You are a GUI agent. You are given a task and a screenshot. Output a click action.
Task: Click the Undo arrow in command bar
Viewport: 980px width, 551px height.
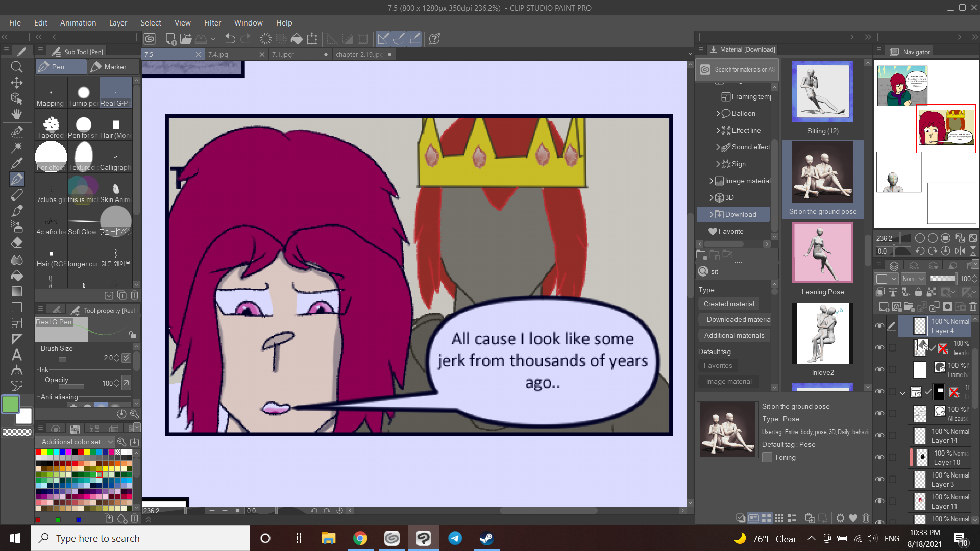click(230, 39)
